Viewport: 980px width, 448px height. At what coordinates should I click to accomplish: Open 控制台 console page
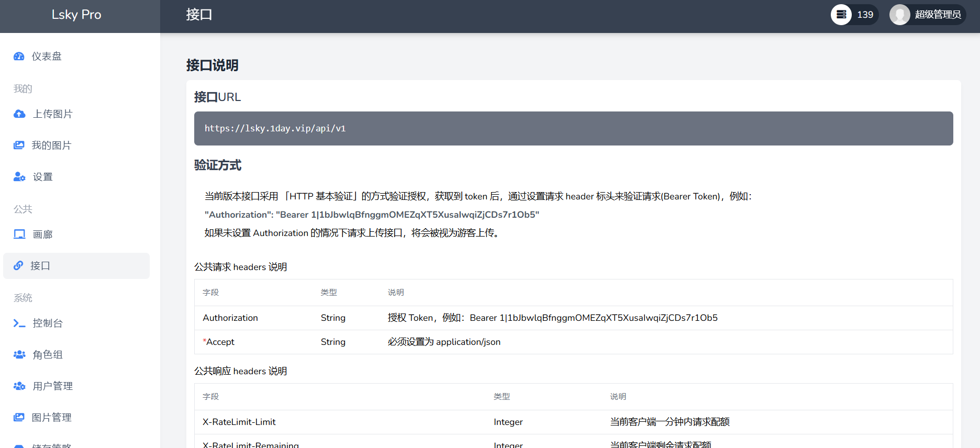(x=76, y=323)
